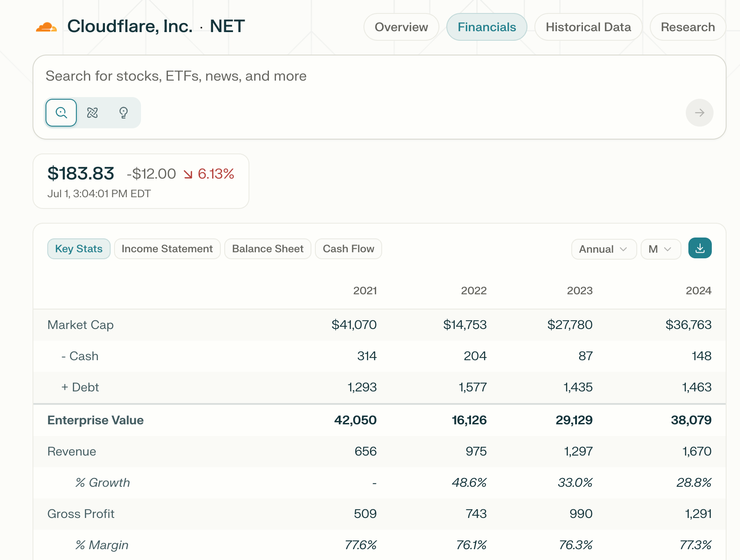
Task: Open the Annual period dropdown
Action: point(604,249)
